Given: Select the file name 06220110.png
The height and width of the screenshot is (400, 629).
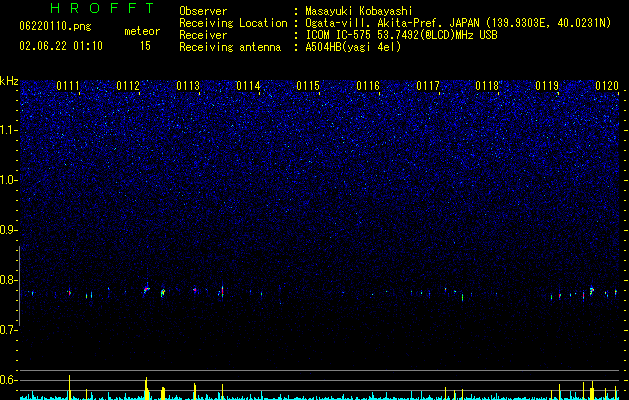Looking at the screenshot, I should (x=55, y=26).
